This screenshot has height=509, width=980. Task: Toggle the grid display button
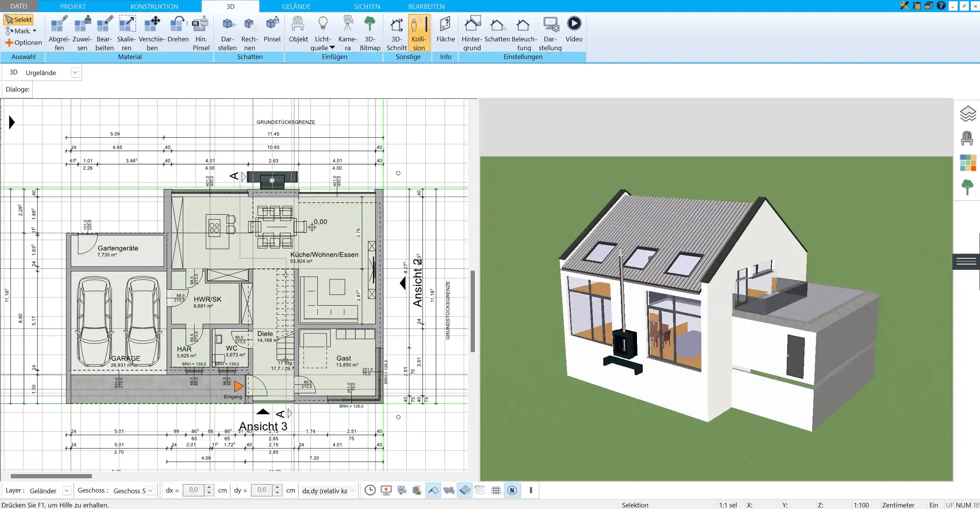coord(496,490)
